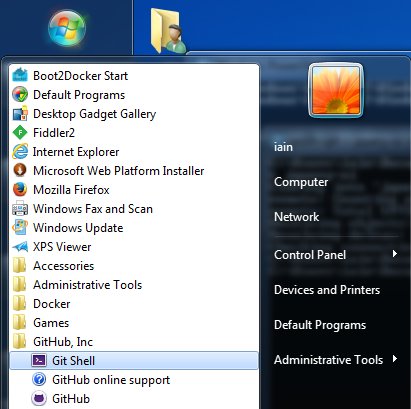Open Network from the right pane

tap(297, 217)
